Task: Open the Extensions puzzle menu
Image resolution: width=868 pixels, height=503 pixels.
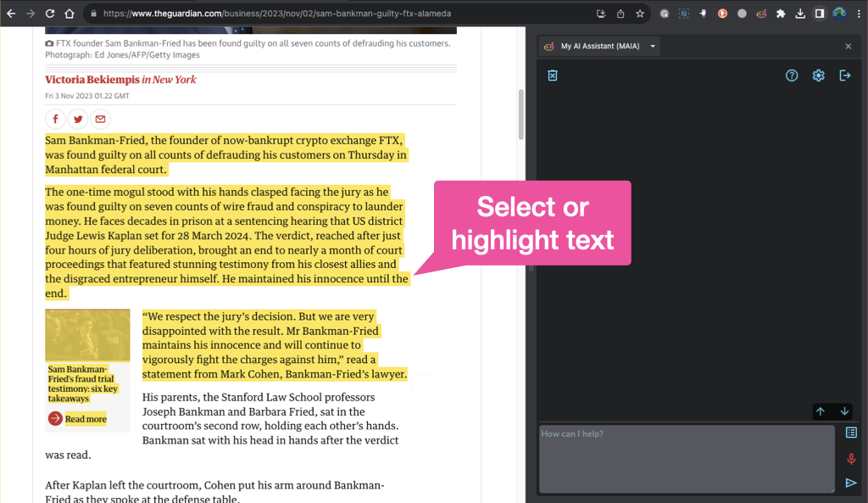Action: click(x=781, y=14)
